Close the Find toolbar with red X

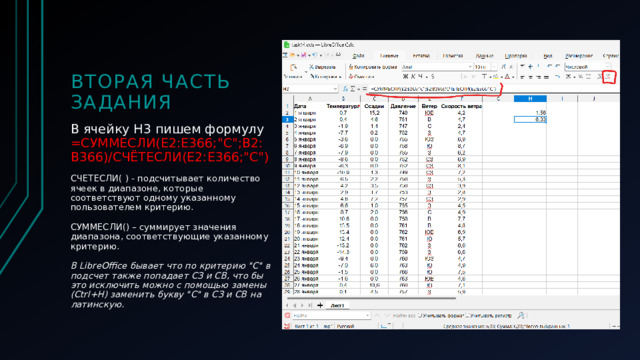pos(287,316)
